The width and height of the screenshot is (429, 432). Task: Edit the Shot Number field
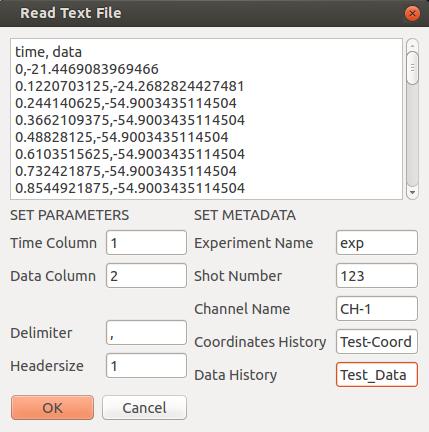point(377,276)
